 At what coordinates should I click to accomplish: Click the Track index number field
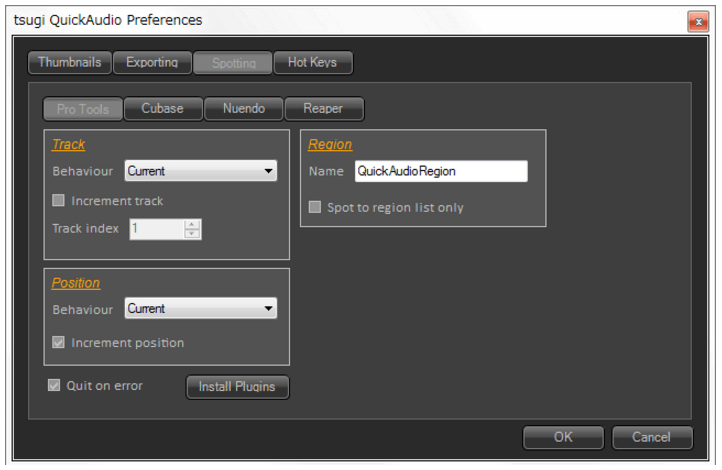pos(157,229)
